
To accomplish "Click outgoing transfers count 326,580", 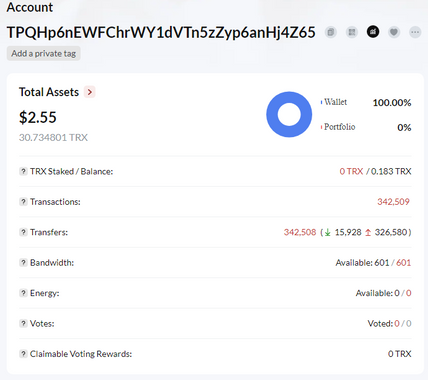I will (391, 232).
